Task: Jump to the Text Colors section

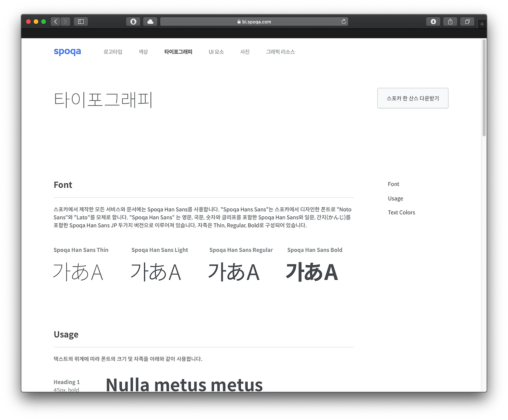Action: tap(401, 212)
